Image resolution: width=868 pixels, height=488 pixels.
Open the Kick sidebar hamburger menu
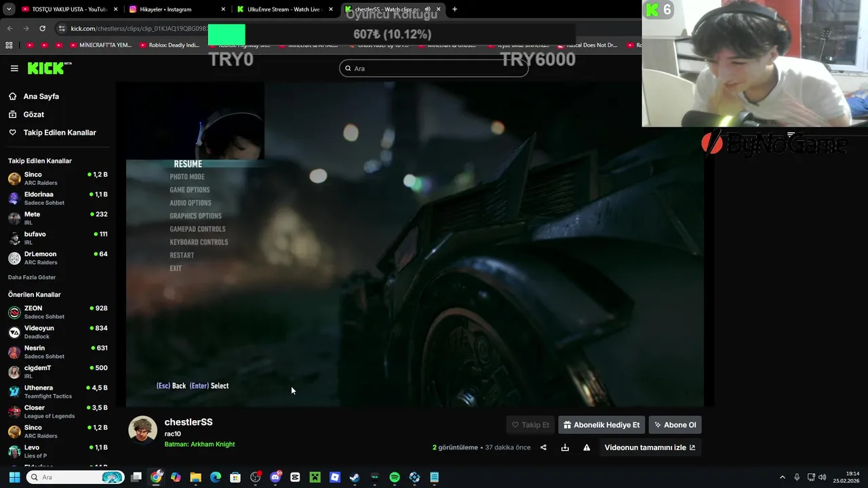click(x=14, y=68)
